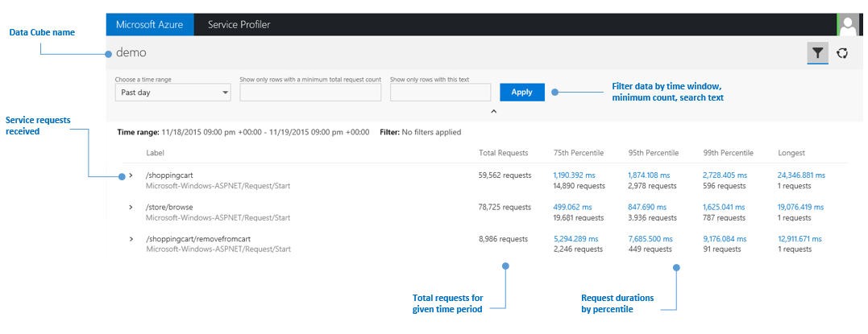
Task: Open the 7,685.500 ms duration link
Action: 650,240
